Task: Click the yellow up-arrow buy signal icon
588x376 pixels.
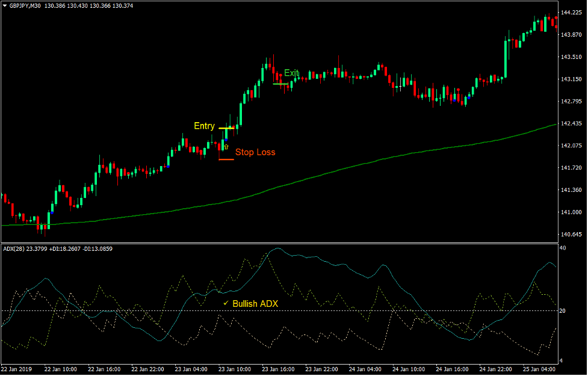Action: pos(226,147)
